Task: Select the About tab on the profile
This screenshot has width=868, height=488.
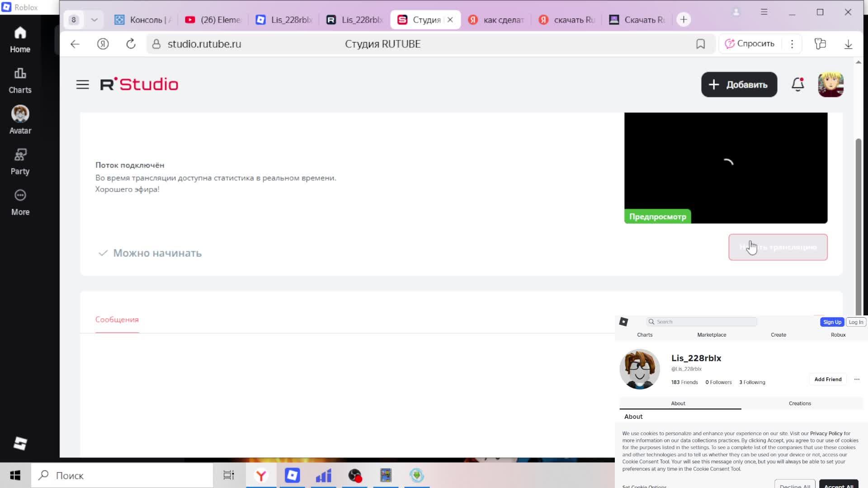Action: [678, 404]
